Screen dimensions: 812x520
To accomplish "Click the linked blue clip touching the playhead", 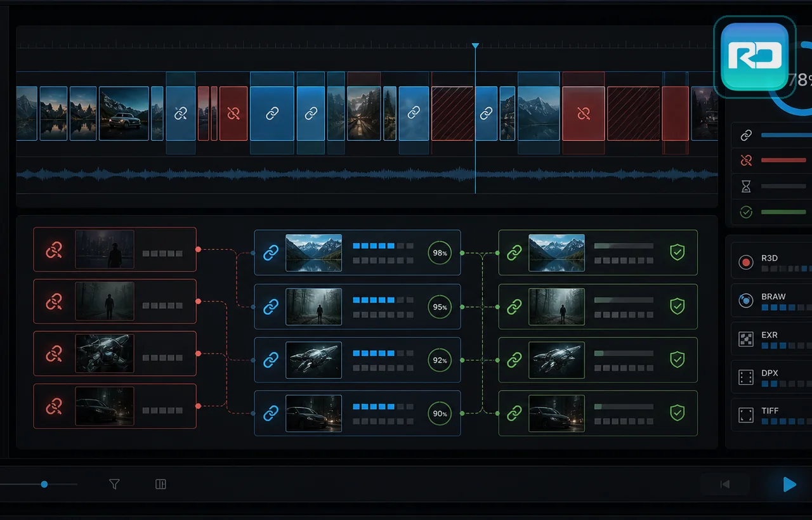I will [486, 114].
